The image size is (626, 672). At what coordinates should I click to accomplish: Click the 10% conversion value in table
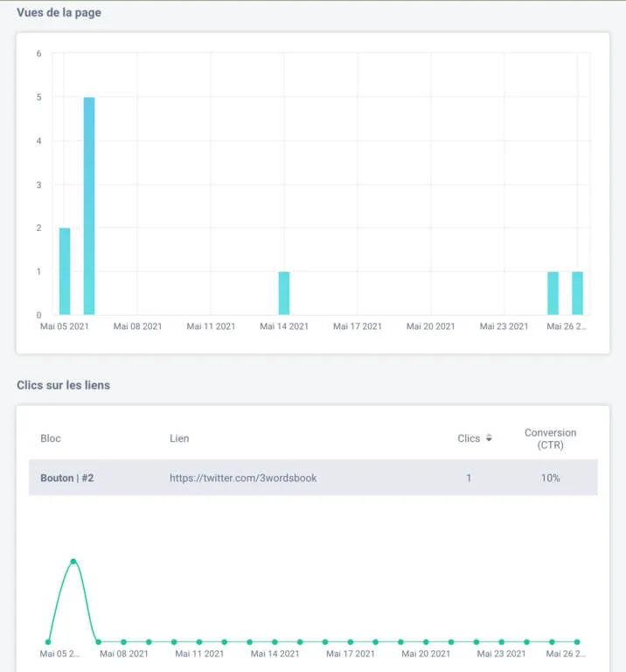[550, 479]
